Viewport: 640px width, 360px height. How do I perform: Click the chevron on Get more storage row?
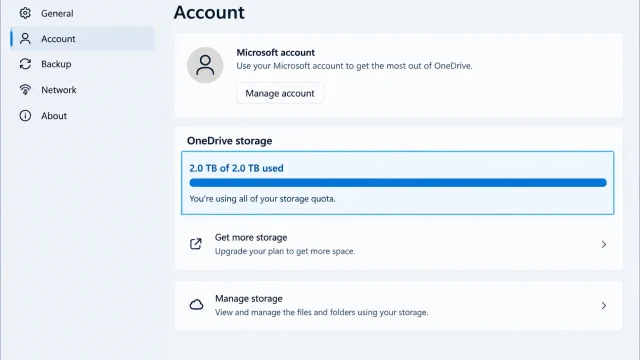pos(604,244)
